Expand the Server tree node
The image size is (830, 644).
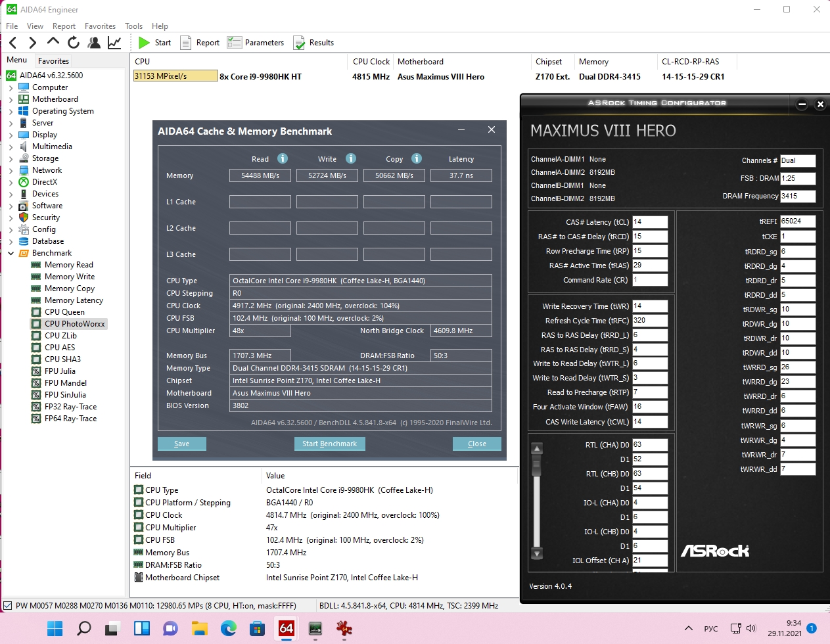(11, 123)
